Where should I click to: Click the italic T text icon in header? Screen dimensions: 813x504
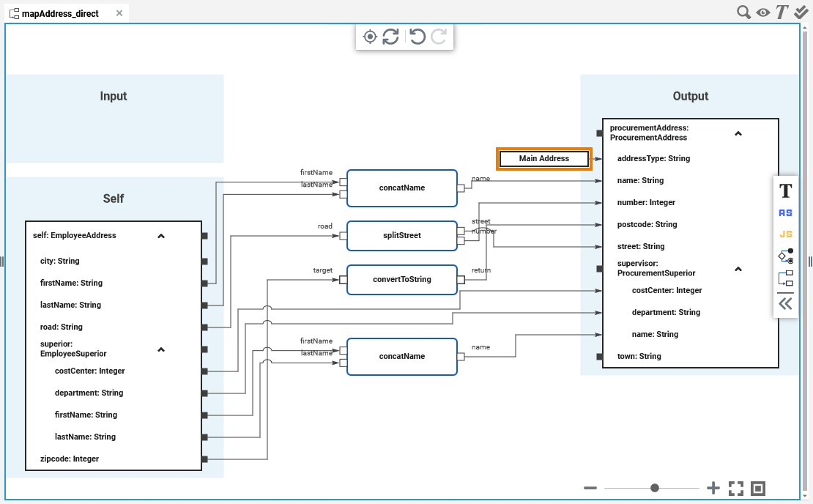[x=782, y=12]
